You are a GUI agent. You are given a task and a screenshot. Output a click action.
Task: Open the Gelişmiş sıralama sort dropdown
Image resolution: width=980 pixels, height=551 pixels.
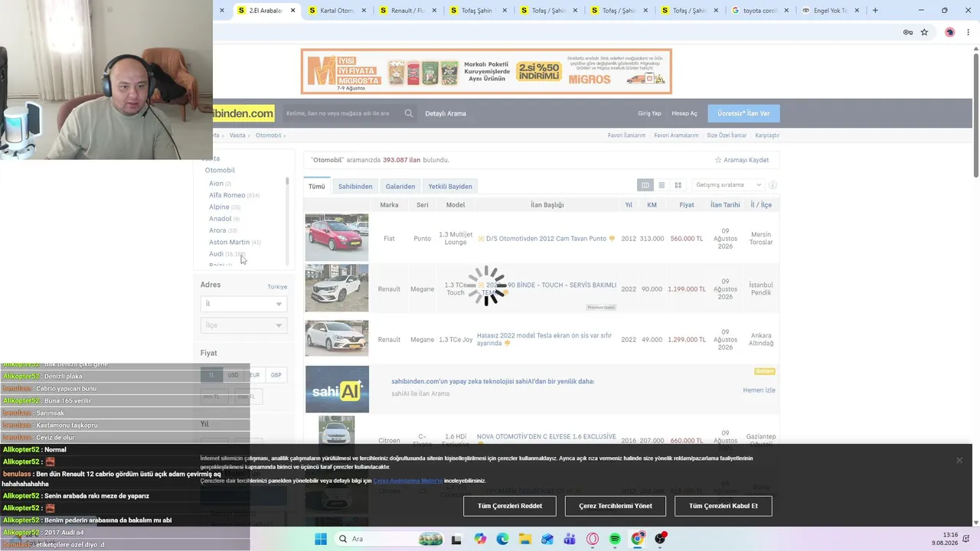coord(728,185)
